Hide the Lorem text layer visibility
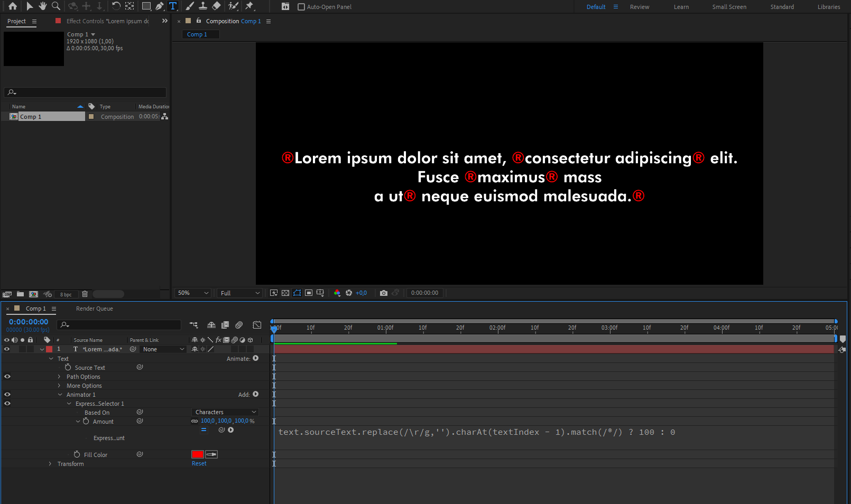Viewport: 851px width, 504px height. [7, 349]
